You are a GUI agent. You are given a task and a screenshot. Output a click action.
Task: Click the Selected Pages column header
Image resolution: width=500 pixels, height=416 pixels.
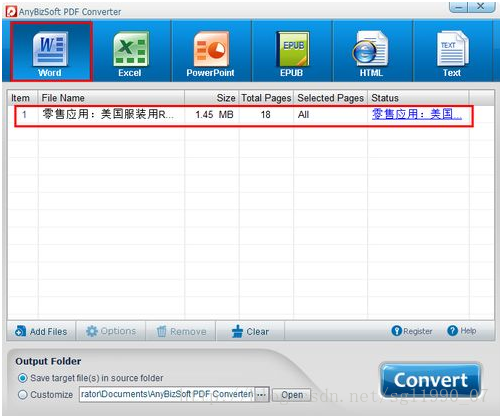[330, 98]
